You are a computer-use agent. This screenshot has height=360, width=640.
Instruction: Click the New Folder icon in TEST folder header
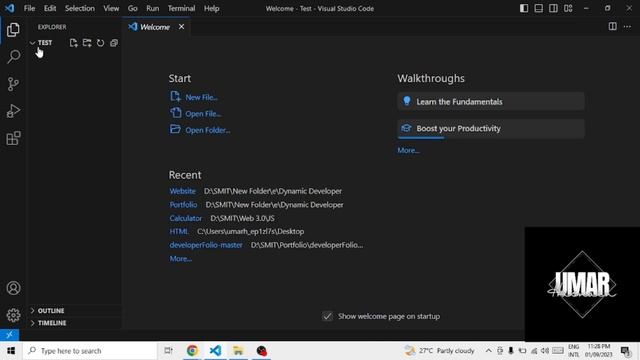87,43
